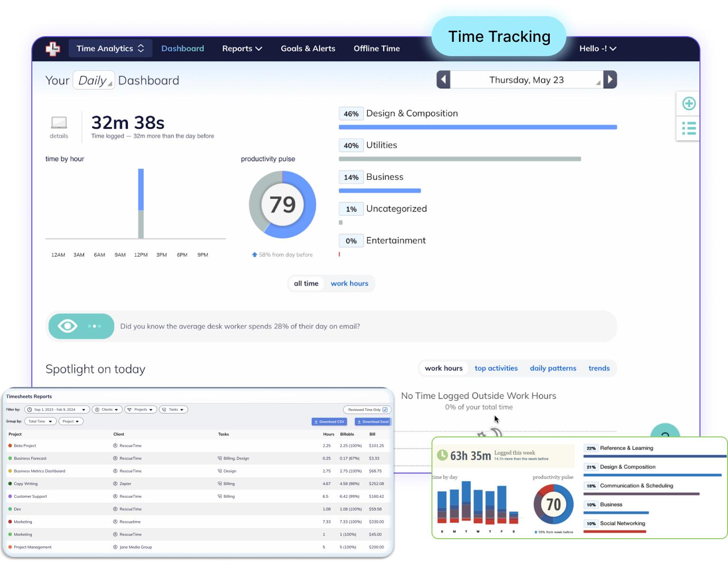Open the Tasks filter dropdown
728x561 pixels.
[173, 409]
